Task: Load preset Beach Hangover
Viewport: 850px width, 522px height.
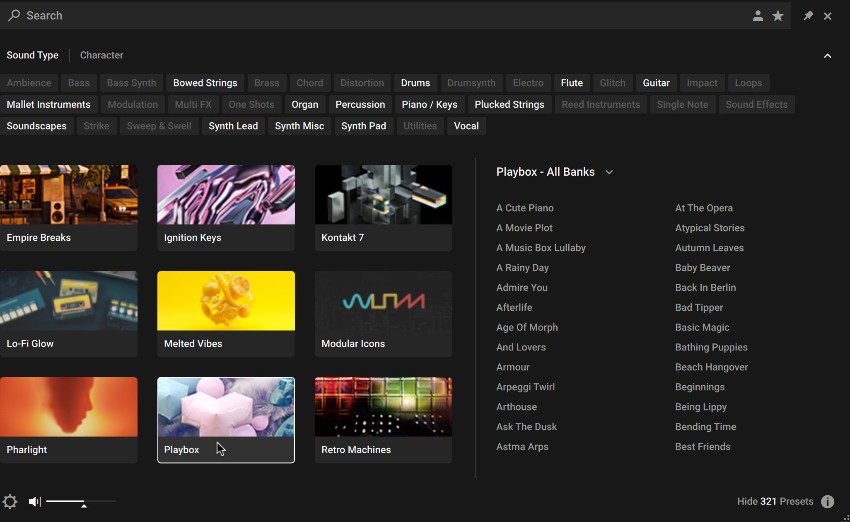Action: pos(711,367)
